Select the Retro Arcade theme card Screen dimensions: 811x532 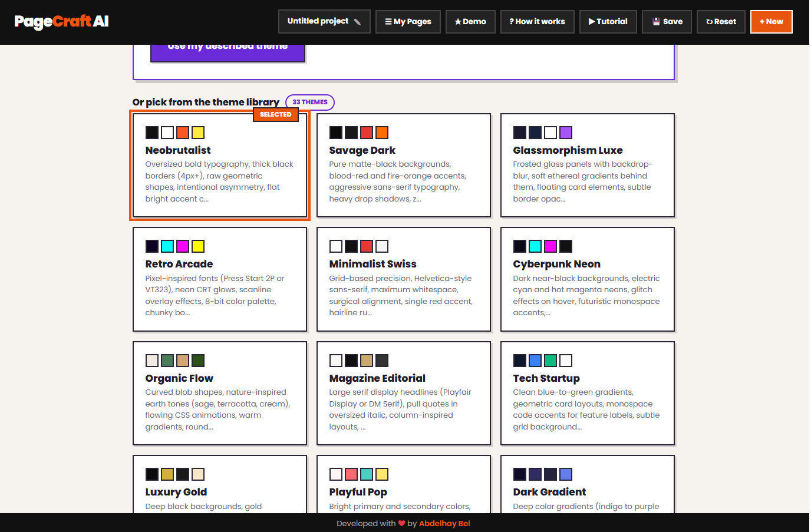click(x=220, y=279)
